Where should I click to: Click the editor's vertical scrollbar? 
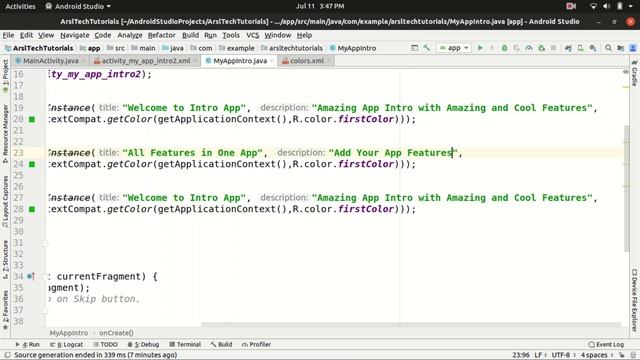pyautogui.click(x=627, y=189)
